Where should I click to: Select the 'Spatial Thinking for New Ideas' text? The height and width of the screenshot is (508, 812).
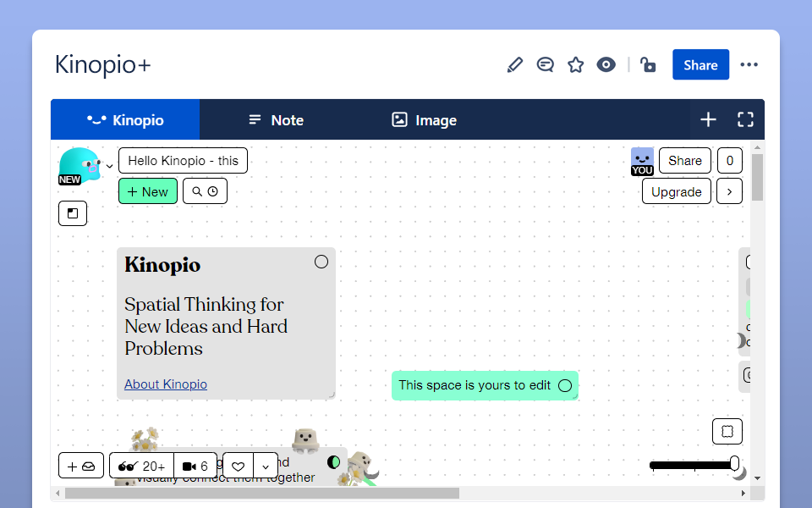click(206, 326)
